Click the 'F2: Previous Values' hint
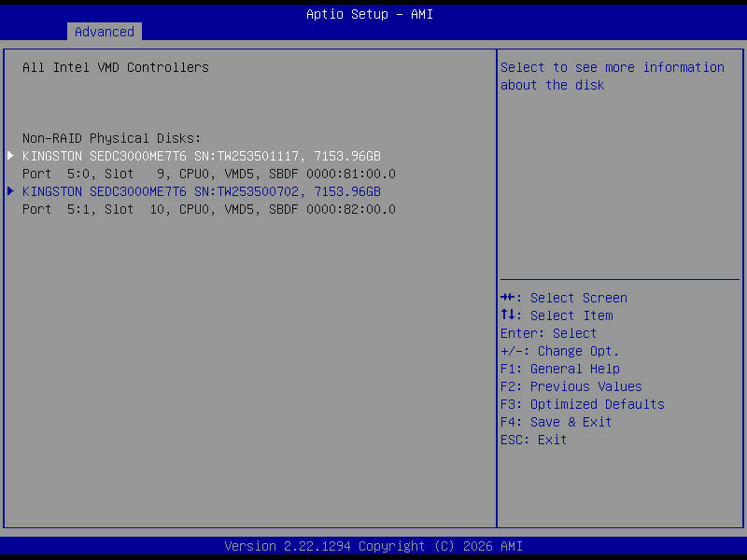 point(571,386)
